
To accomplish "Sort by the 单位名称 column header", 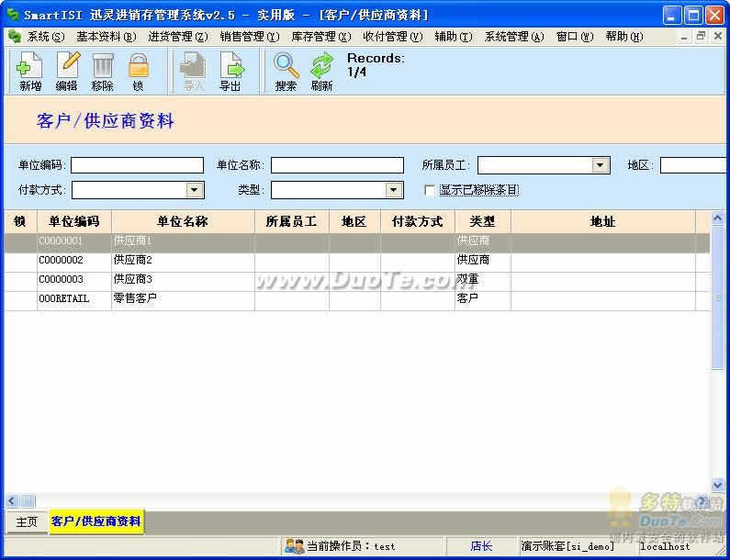I will (x=183, y=221).
